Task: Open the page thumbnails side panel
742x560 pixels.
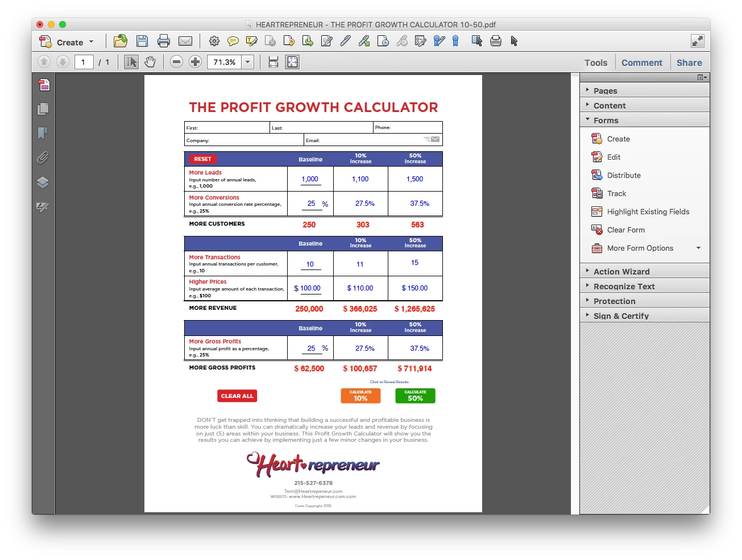Action: pyautogui.click(x=43, y=109)
